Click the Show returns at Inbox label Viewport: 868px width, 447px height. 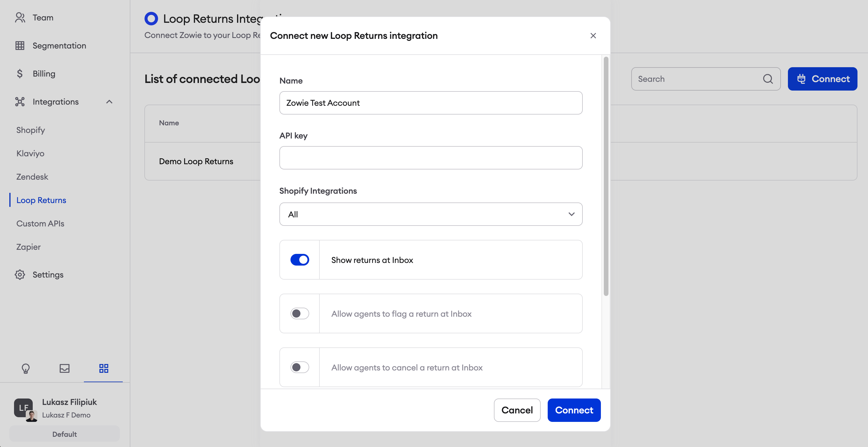tap(372, 260)
